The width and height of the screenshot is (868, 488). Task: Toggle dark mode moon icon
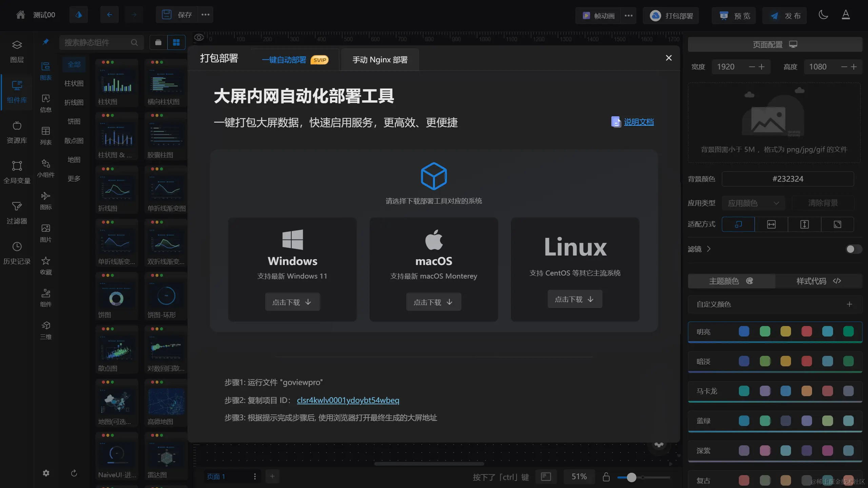coord(823,15)
